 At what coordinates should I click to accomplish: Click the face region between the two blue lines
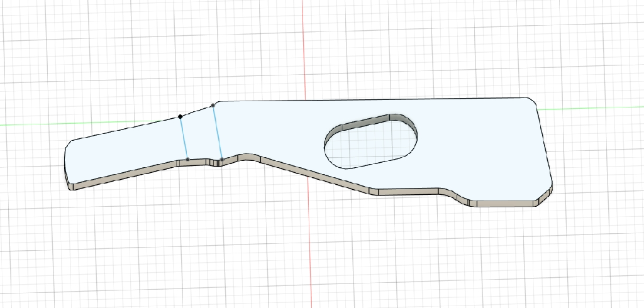[x=201, y=135]
